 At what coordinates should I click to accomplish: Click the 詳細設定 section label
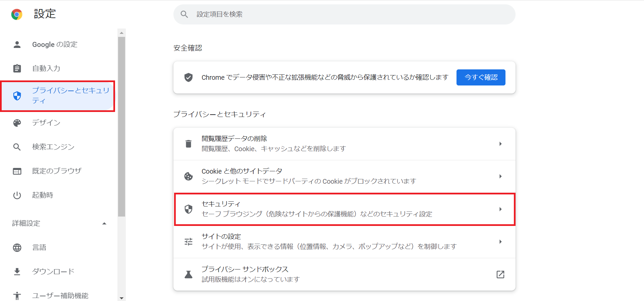click(26, 224)
